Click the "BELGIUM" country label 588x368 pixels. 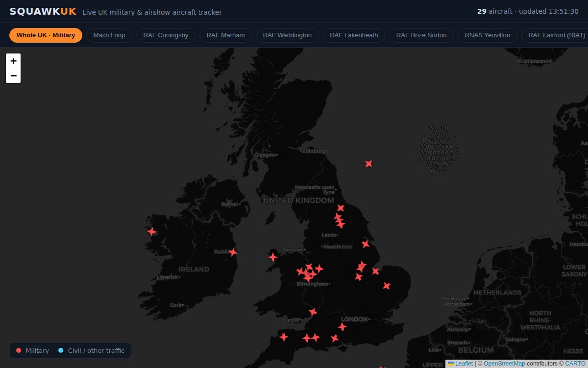pos(476,350)
